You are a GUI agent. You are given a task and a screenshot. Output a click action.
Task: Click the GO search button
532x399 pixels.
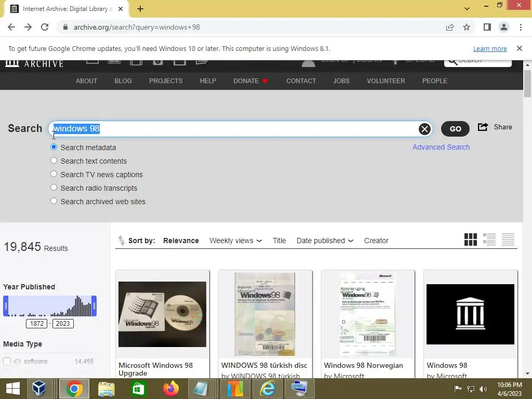coord(455,129)
